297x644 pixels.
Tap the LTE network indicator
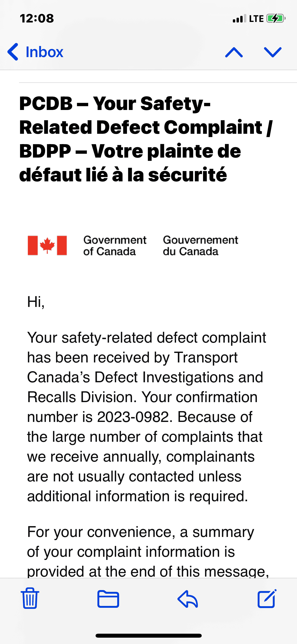coord(256,19)
